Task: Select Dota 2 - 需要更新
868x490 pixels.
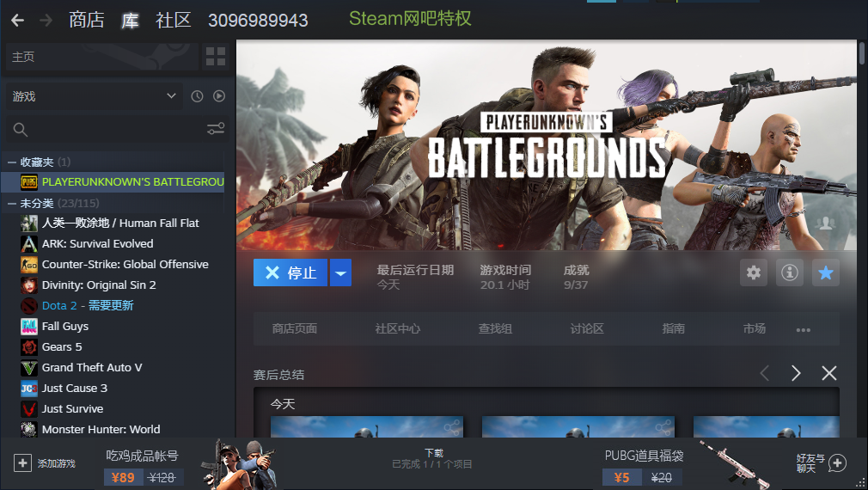Action: pyautogui.click(x=88, y=306)
